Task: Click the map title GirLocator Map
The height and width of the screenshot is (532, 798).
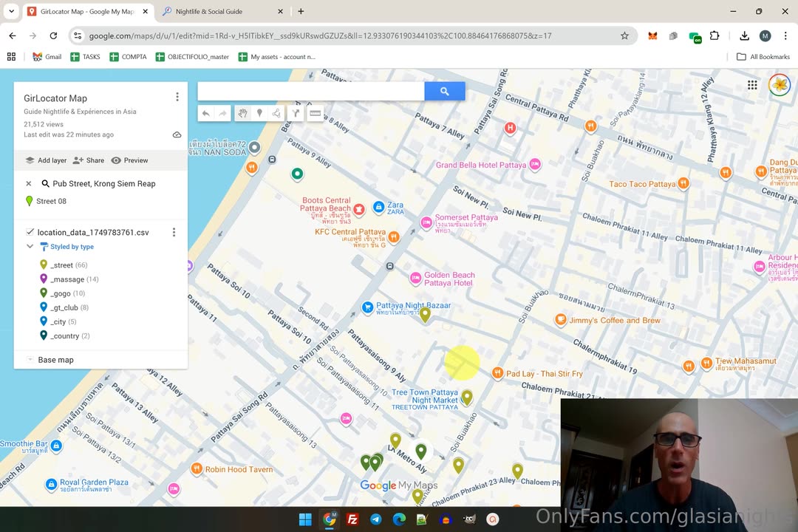Action: click(55, 98)
